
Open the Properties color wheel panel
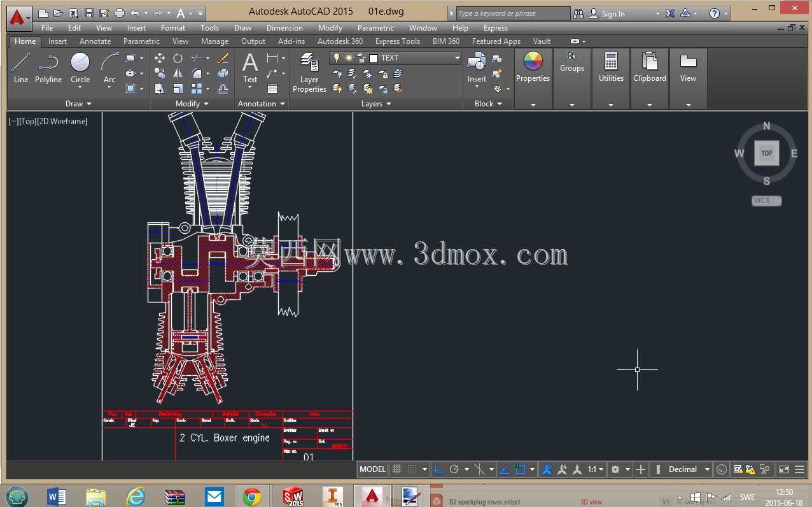tap(533, 68)
